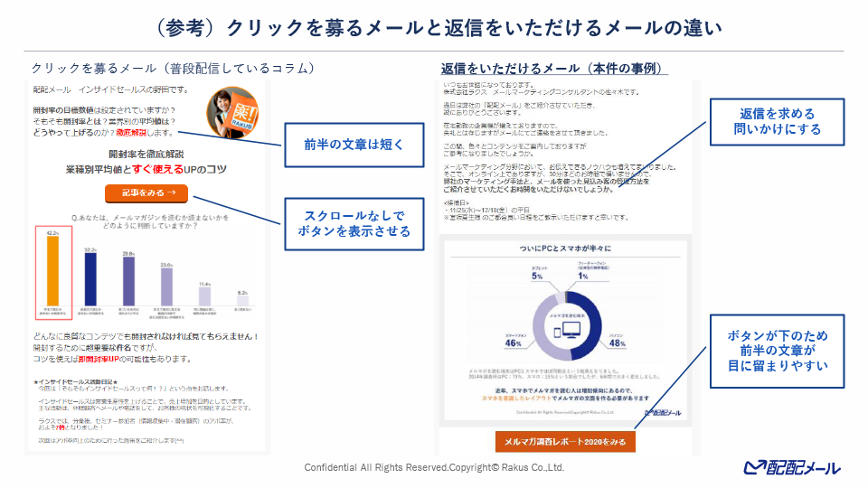The image size is (868, 488).
Task: Click the ボタンが下のため前半の文章が目に留まりやすい callout
Action: point(778,351)
